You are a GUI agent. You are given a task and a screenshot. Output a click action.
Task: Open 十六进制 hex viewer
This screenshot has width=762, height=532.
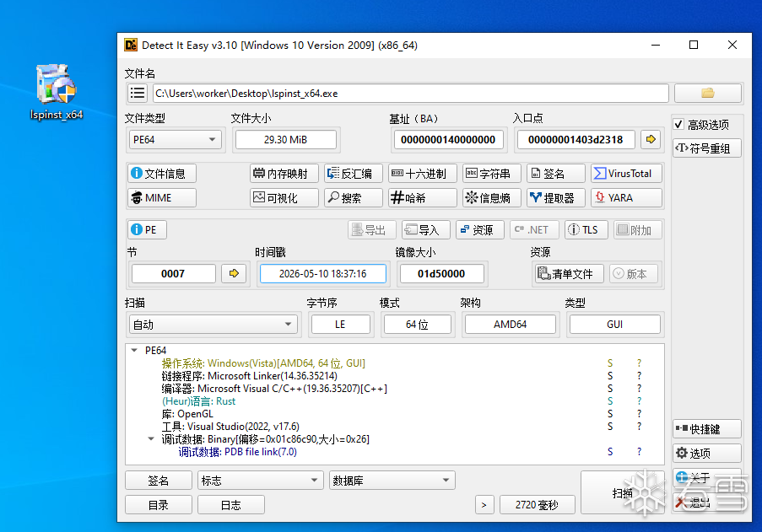422,174
